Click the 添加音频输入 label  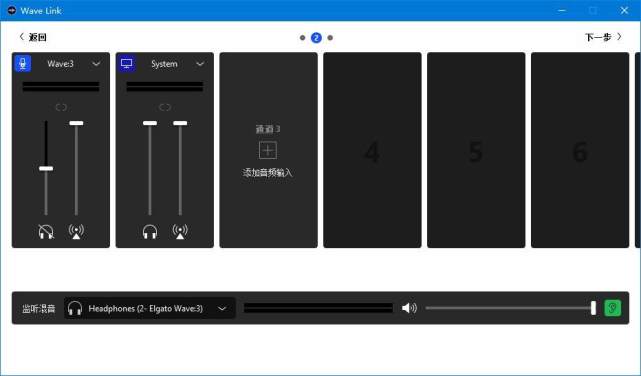pyautogui.click(x=268, y=173)
